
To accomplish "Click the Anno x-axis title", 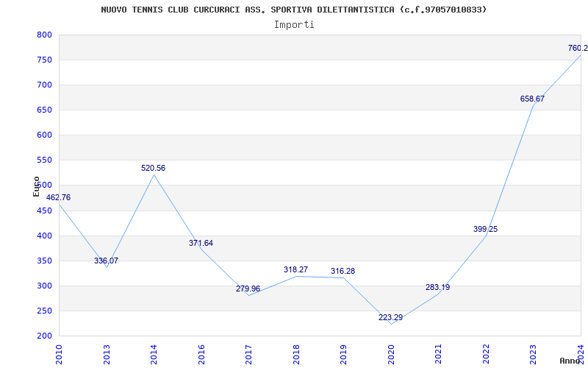I will [x=570, y=361].
